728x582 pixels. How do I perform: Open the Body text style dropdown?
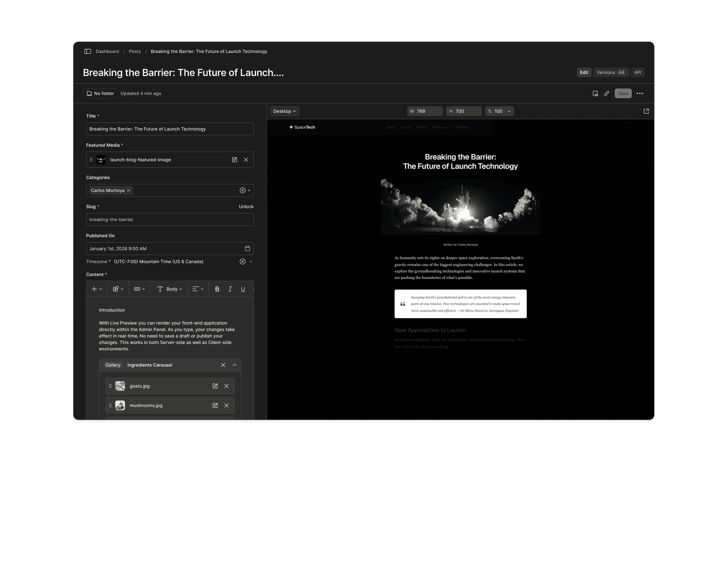[169, 289]
